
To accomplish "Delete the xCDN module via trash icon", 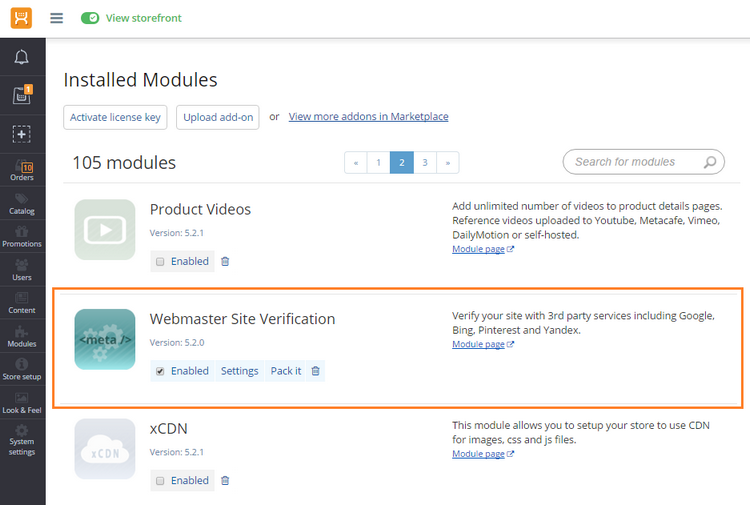I will pyautogui.click(x=225, y=480).
